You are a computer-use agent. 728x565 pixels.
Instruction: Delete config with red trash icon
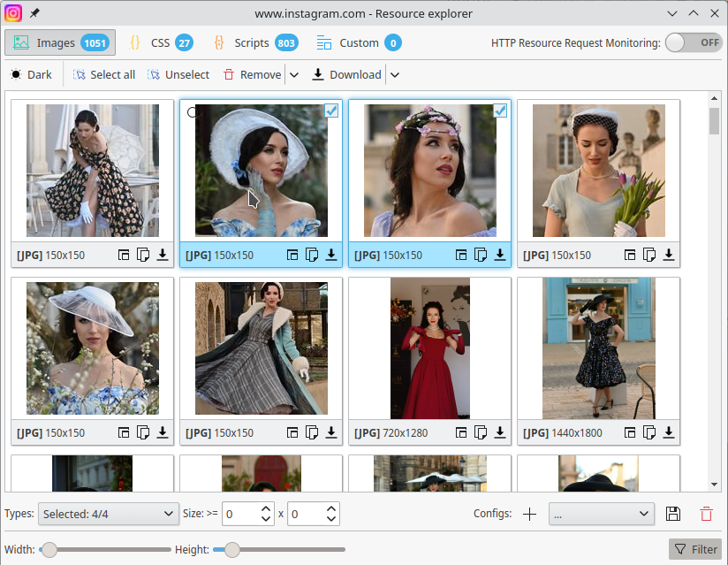point(706,514)
